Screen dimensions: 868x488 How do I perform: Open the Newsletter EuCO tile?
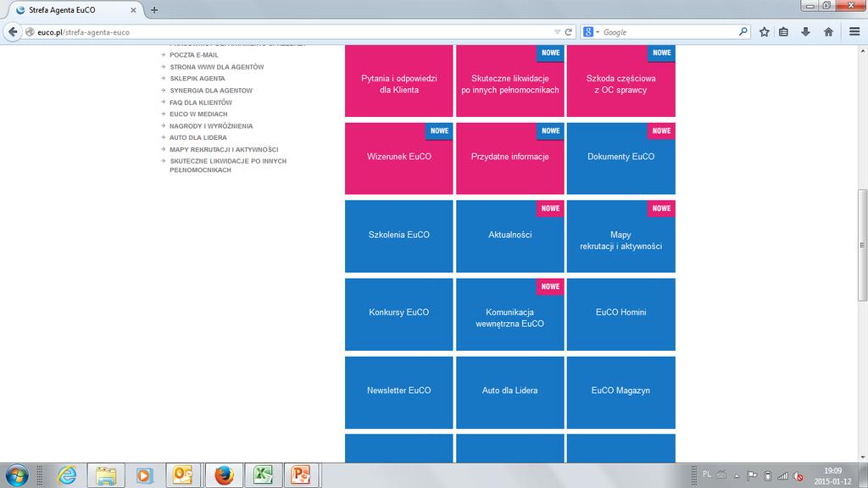398,392
